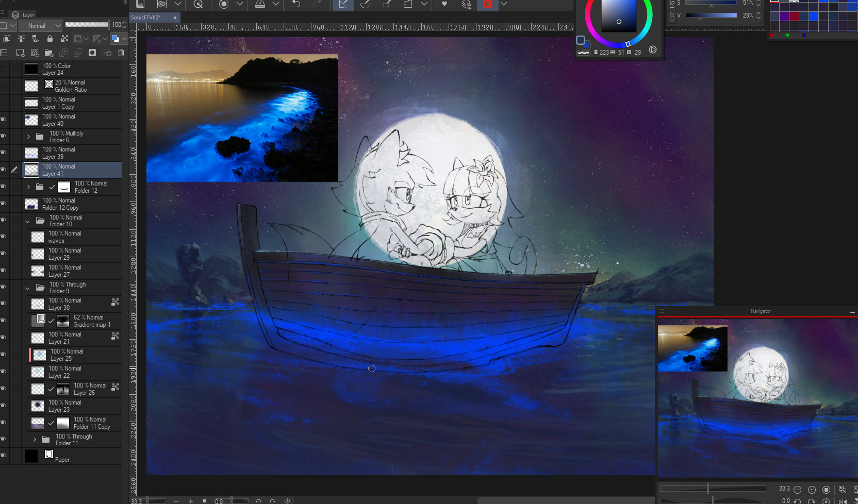This screenshot has height=504, width=858.
Task: Click the Navigator thumbnail preview
Action: coord(757,398)
